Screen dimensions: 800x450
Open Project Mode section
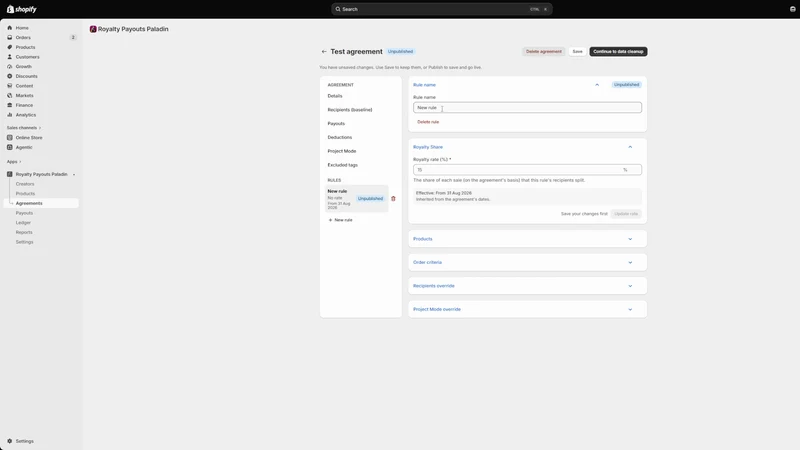pos(341,151)
